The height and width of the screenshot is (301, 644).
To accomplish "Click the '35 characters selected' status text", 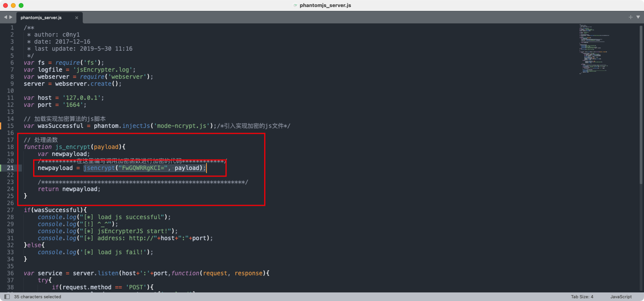I will (x=37, y=297).
